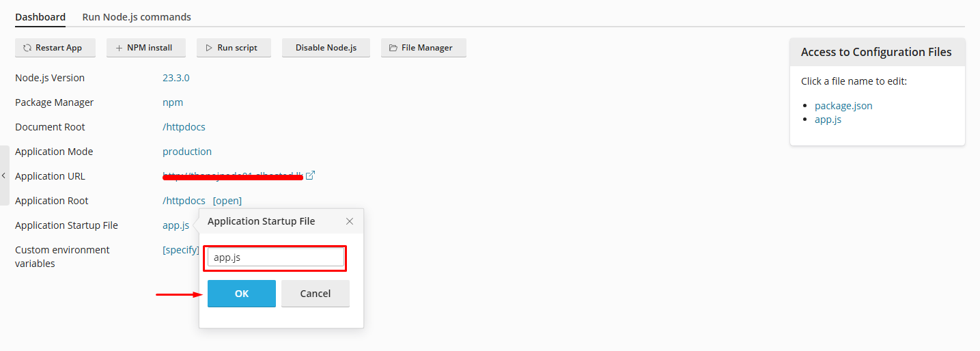The width and height of the screenshot is (980, 351).
Task: Change the npm package manager value
Action: (x=173, y=102)
